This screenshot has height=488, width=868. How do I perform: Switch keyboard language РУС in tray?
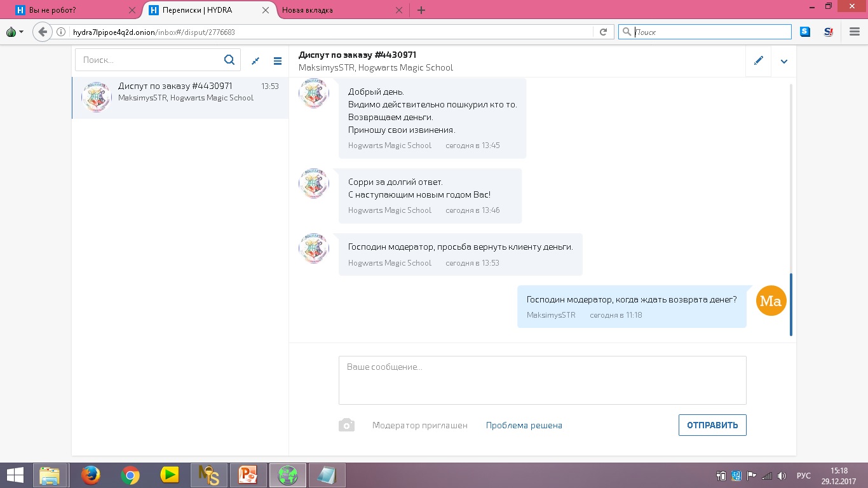[804, 475]
